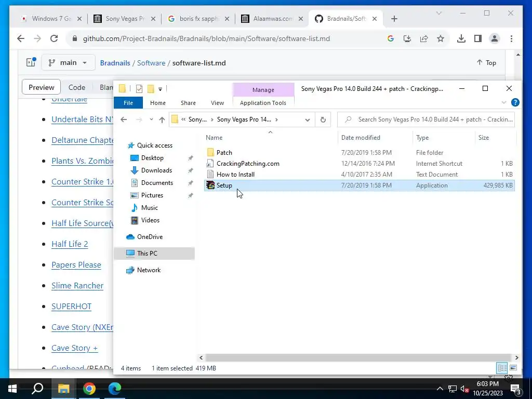This screenshot has height=399, width=532.
Task: Open Customize Quick Access Toolbar dropdown
Action: pos(160,89)
